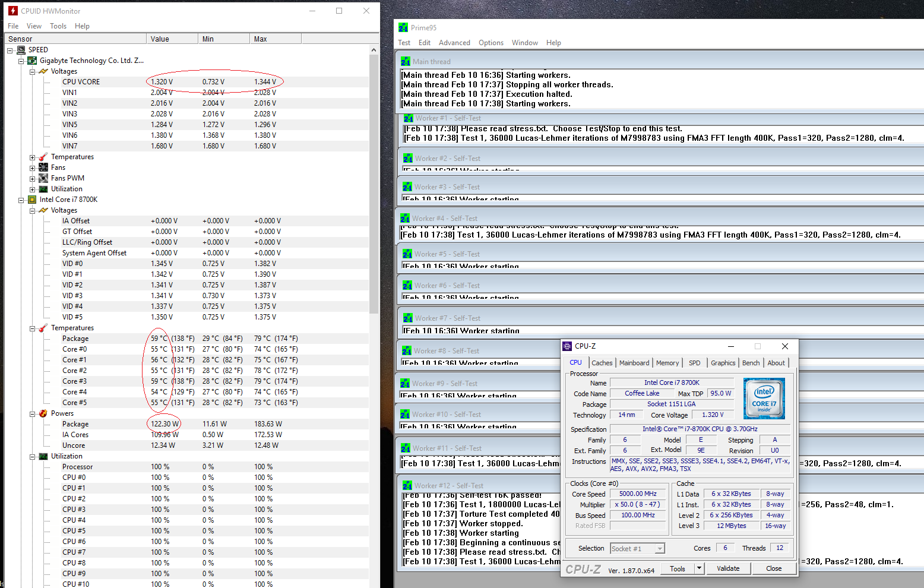Collapse the Intel Core i7 8700K node
The width and height of the screenshot is (924, 588).
pyautogui.click(x=21, y=200)
